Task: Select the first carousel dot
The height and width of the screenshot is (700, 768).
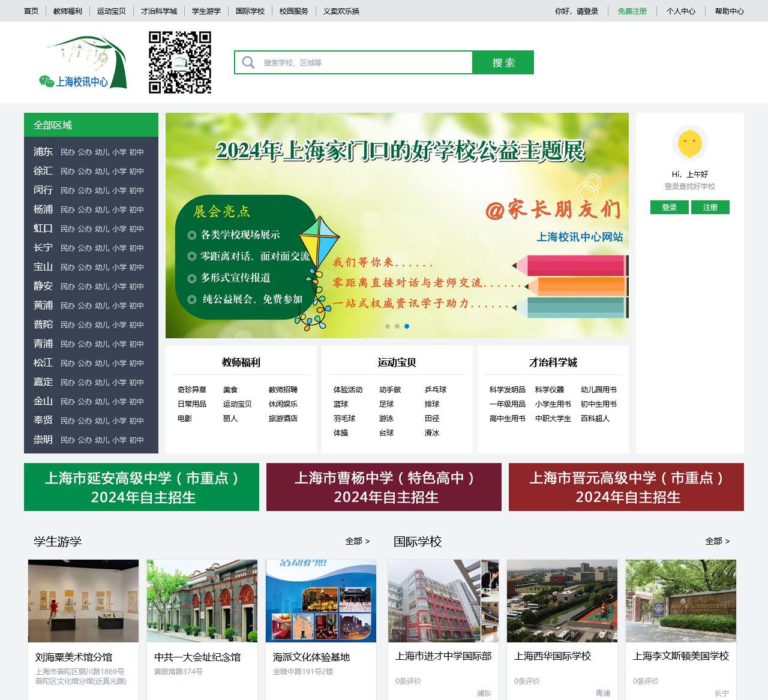Action: pos(388,326)
